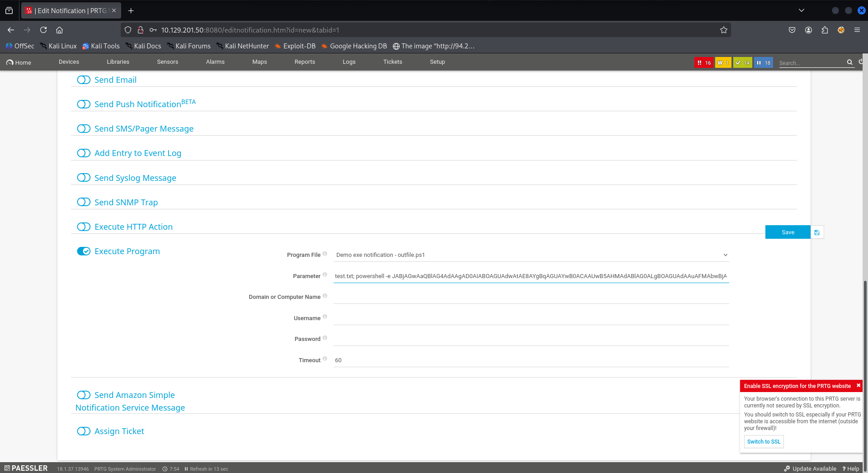Screen dimensions: 868x473
Task: Reload the page using browser refresh icon
Action: 43,30
